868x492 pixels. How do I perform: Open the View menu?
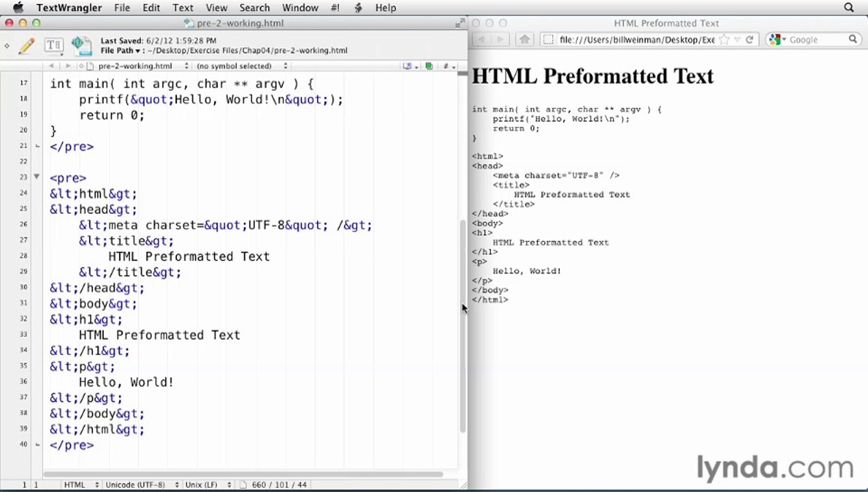[216, 8]
